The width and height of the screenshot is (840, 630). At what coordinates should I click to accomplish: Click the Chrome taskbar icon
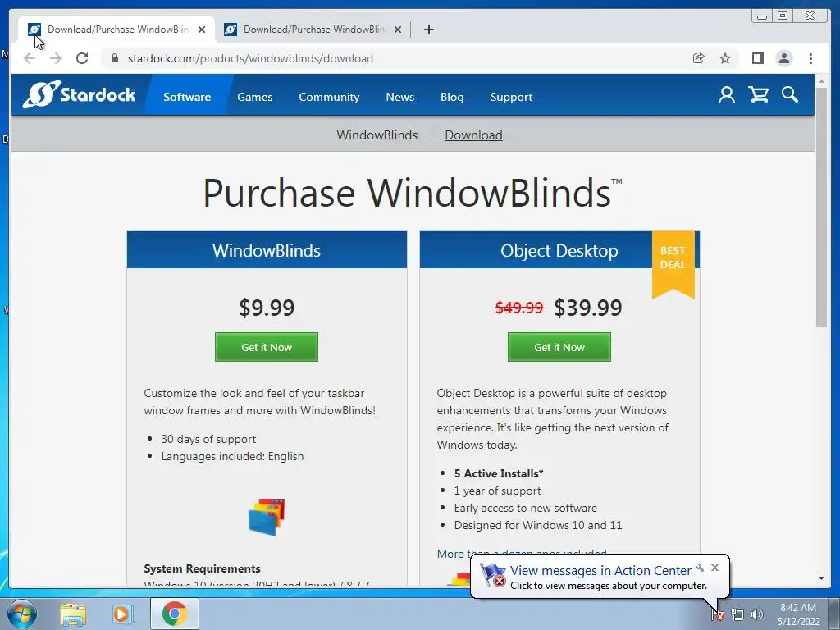pos(174,614)
